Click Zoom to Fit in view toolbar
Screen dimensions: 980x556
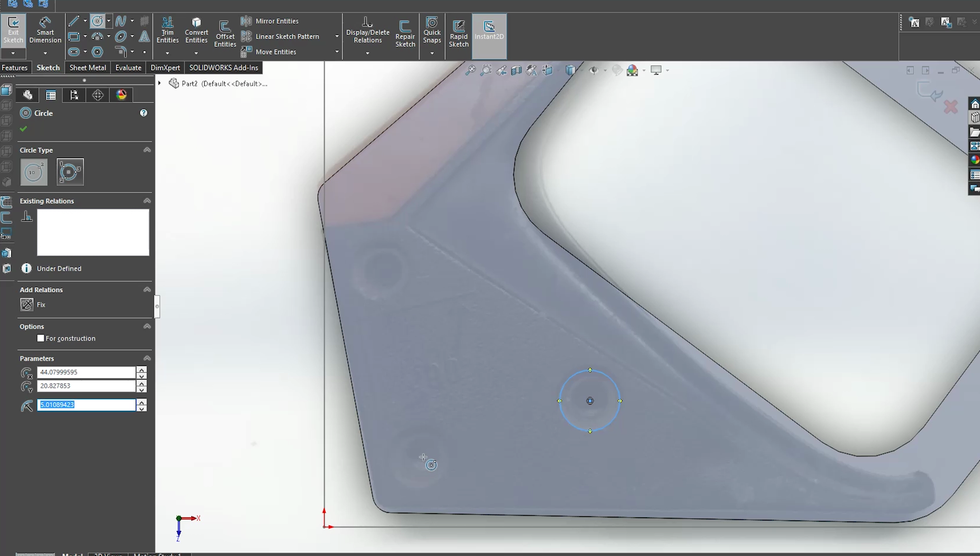click(470, 70)
